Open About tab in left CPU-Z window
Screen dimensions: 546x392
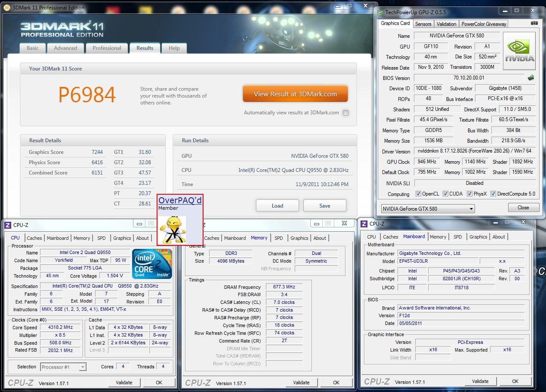pos(142,238)
